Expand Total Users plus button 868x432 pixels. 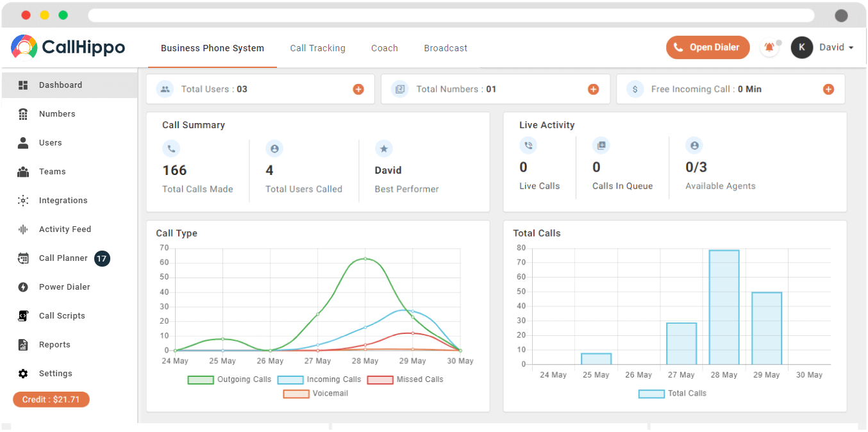[358, 89]
